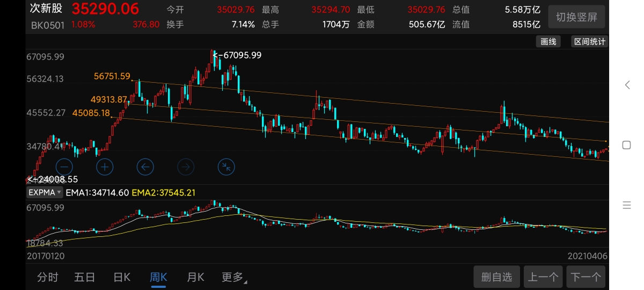Tap the 45552.27 y-axis price label
Screen dimensions: 644x290
click(x=46, y=113)
